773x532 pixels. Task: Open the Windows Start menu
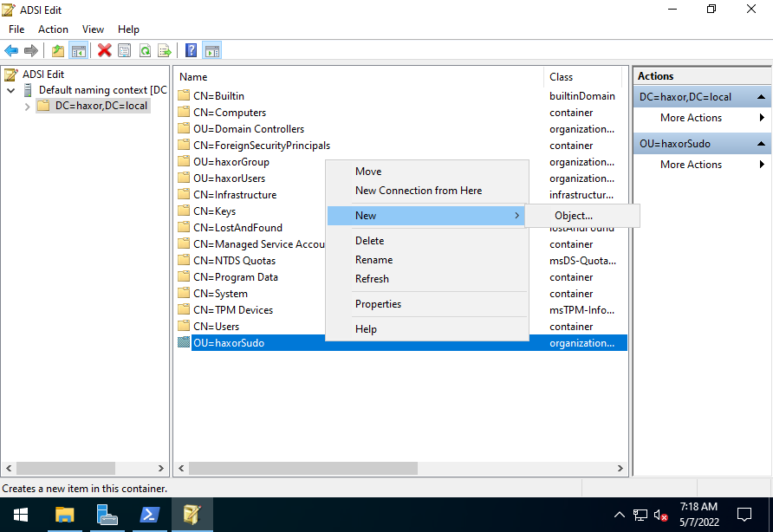point(21,516)
